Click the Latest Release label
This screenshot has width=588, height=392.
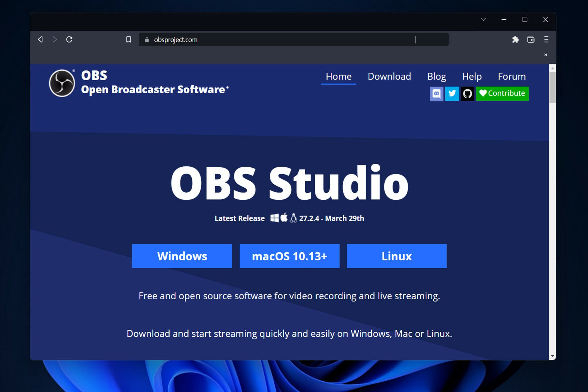tap(239, 218)
